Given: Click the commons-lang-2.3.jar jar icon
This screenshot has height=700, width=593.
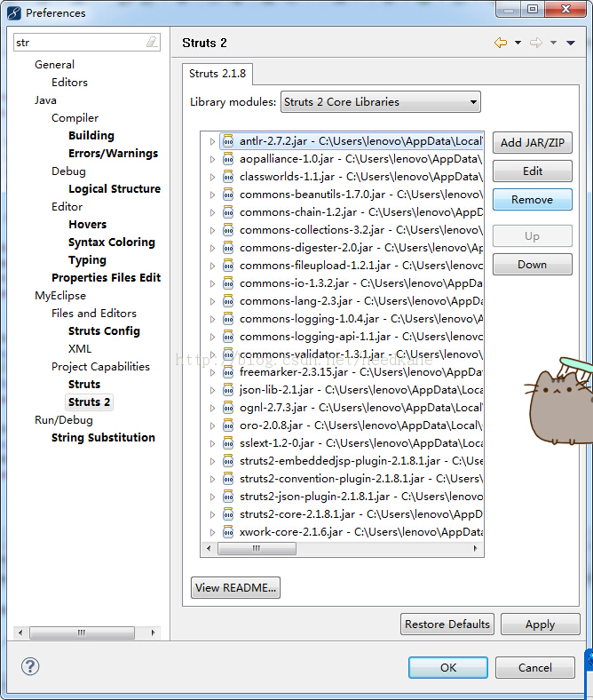Looking at the screenshot, I should [228, 301].
